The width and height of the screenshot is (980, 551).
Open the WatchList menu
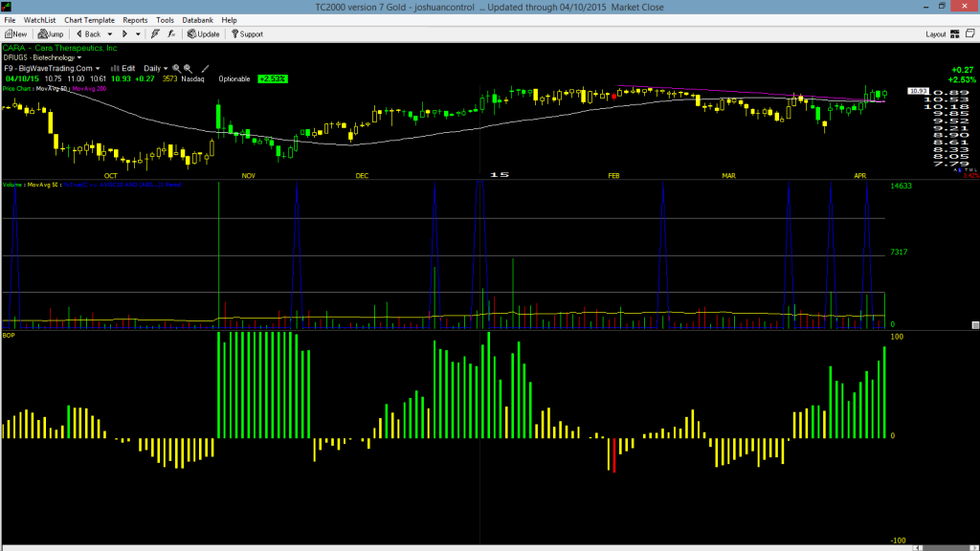[39, 20]
